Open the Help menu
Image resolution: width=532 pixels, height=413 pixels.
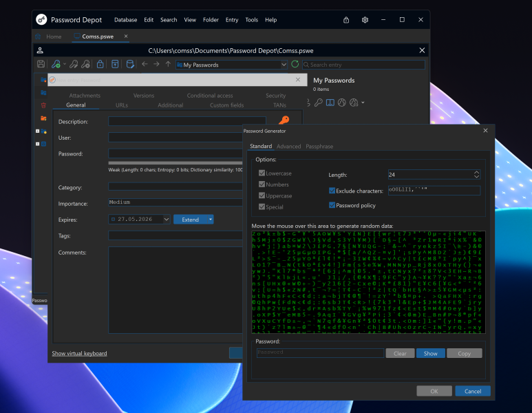pos(270,20)
